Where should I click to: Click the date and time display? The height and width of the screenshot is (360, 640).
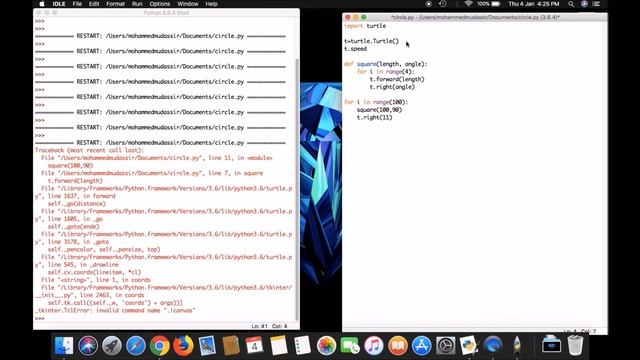[534, 4]
